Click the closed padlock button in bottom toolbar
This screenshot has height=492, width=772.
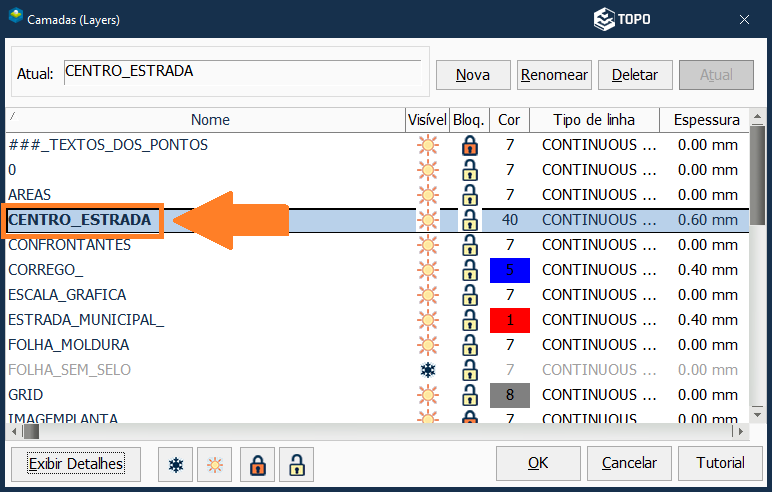pos(257,464)
